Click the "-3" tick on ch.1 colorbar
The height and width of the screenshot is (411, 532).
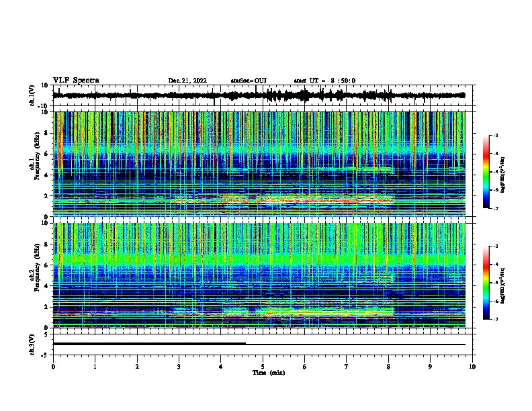[496, 136]
